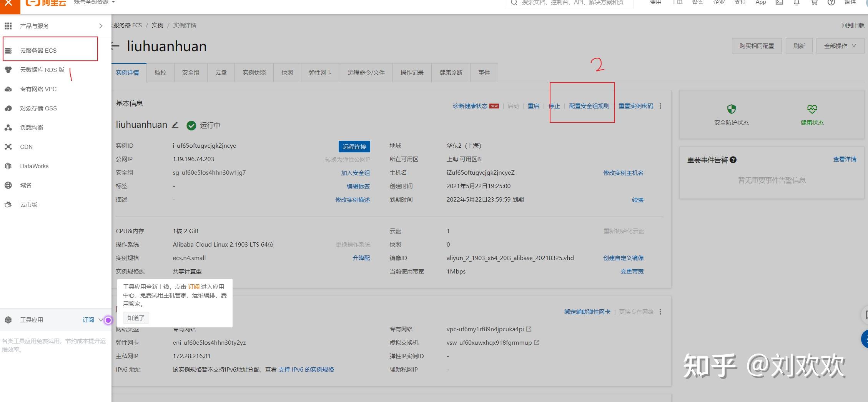Click the 升降配 link

pos(361,258)
